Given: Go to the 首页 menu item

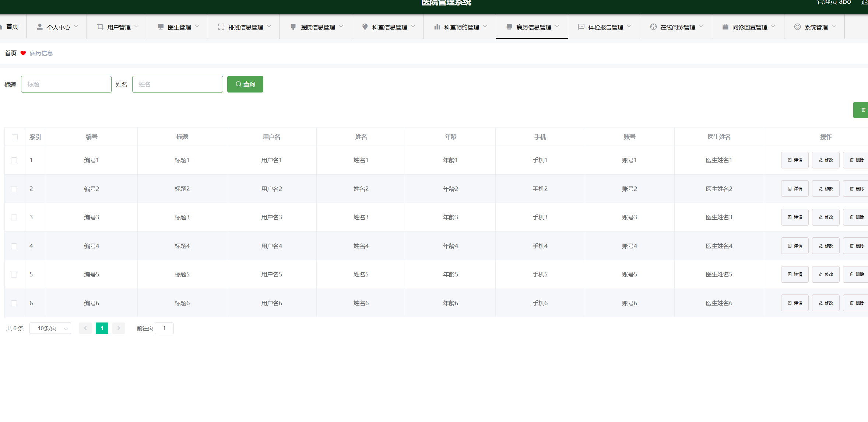Looking at the screenshot, I should click(x=12, y=27).
